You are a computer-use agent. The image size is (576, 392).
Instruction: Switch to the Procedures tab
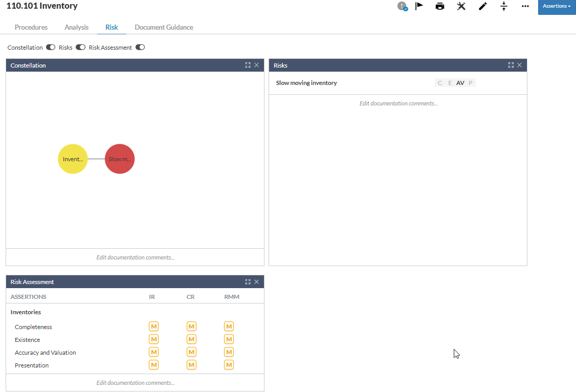[x=31, y=27]
